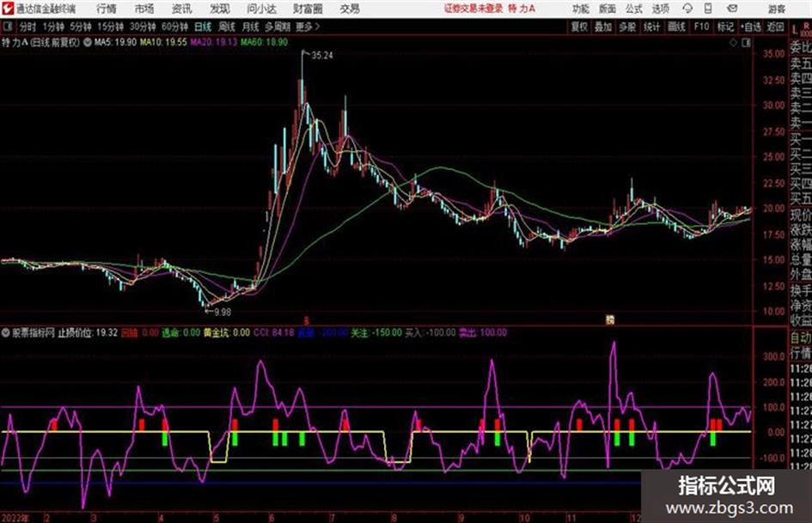Click the L icon in right panel header
812x523 pixels.
(x=795, y=30)
